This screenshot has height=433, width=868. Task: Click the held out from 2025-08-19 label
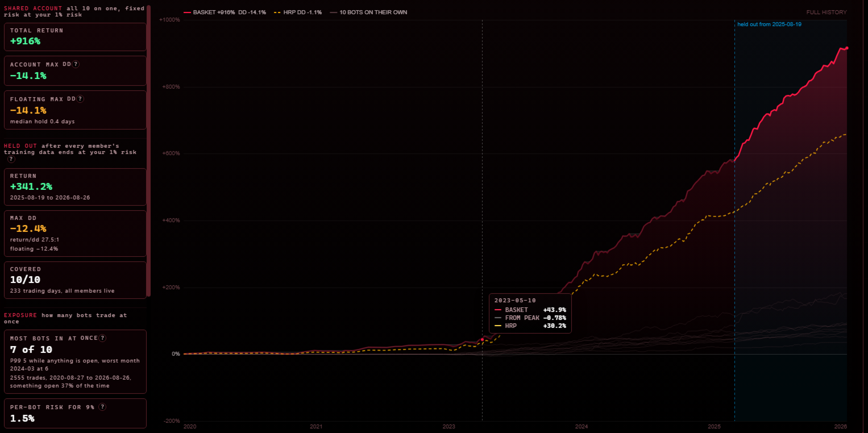pos(769,24)
